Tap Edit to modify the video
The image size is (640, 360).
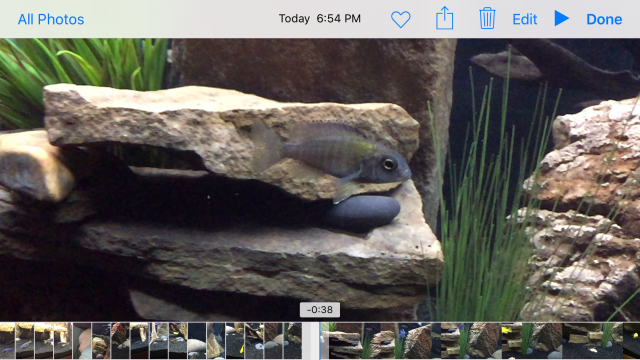click(x=524, y=19)
